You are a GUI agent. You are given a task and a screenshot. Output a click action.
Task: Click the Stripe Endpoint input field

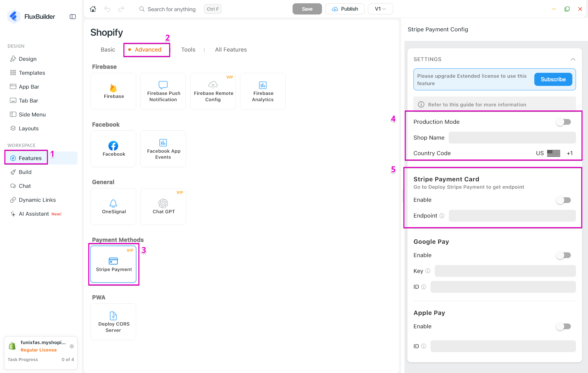[512, 216]
